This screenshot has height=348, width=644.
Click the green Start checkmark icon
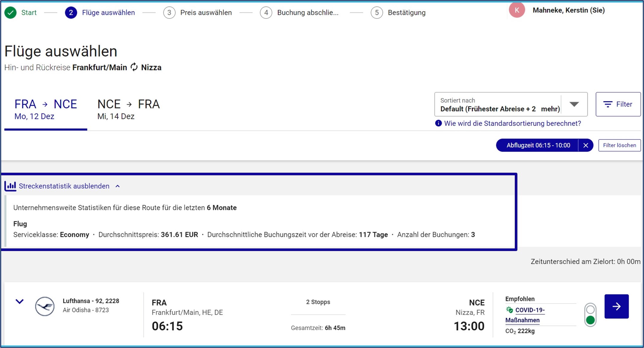coord(10,13)
